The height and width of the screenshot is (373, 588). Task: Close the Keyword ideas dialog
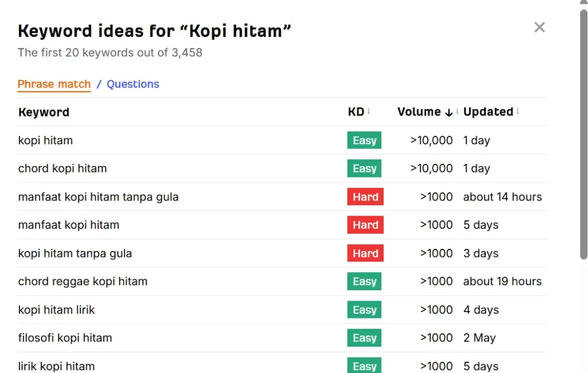click(539, 27)
